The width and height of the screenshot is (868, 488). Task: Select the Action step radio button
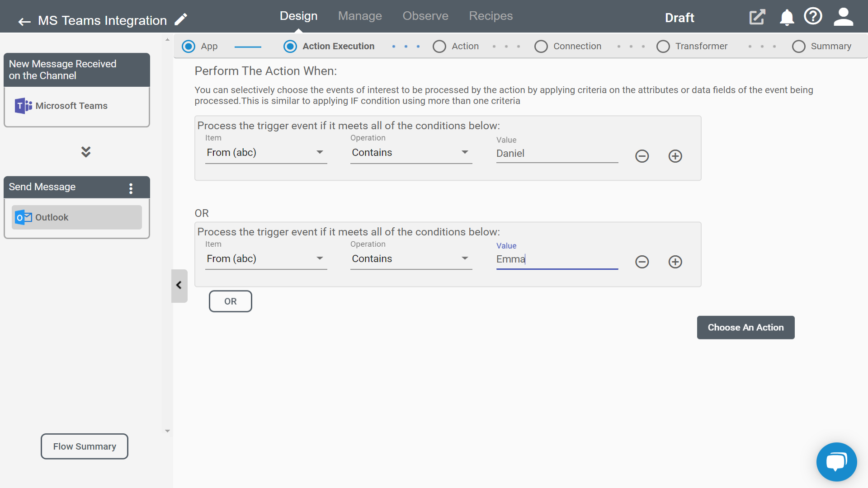click(x=439, y=47)
